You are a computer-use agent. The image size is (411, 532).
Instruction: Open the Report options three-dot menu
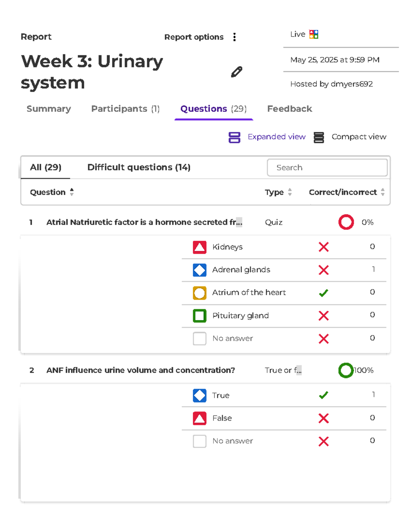234,37
